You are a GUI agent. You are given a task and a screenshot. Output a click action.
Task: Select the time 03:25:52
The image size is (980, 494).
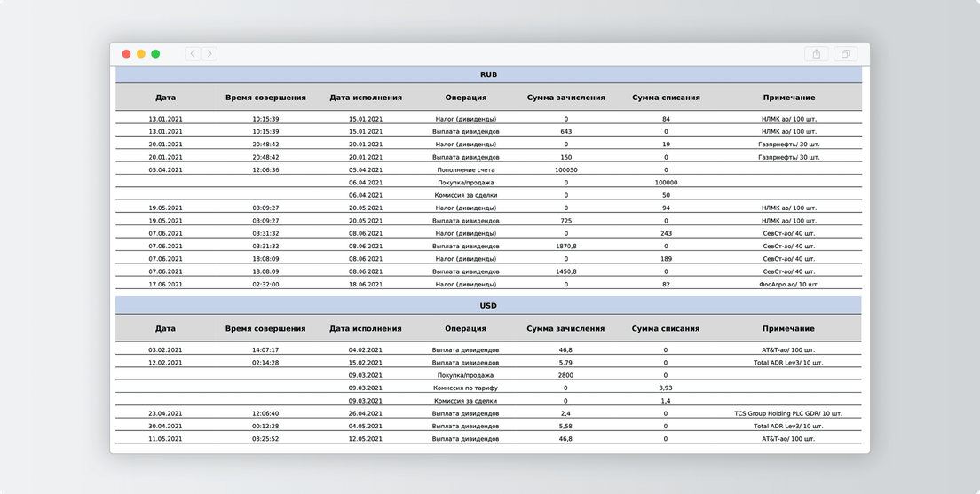point(265,439)
